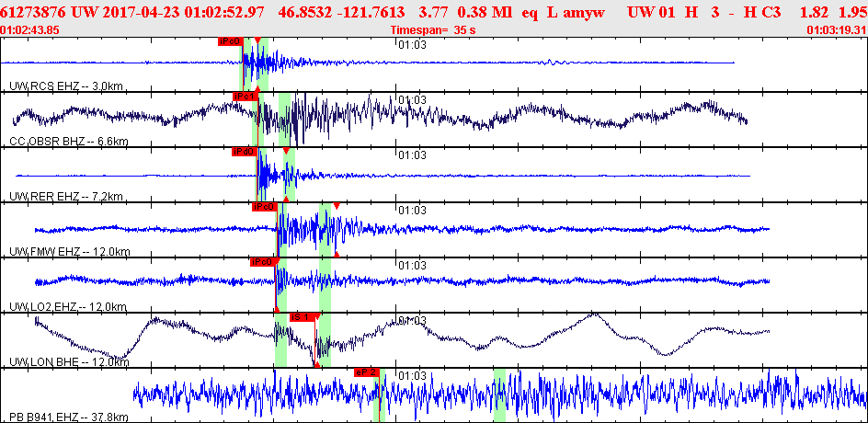Click the iPd0 pick flag on RER trace

point(245,151)
